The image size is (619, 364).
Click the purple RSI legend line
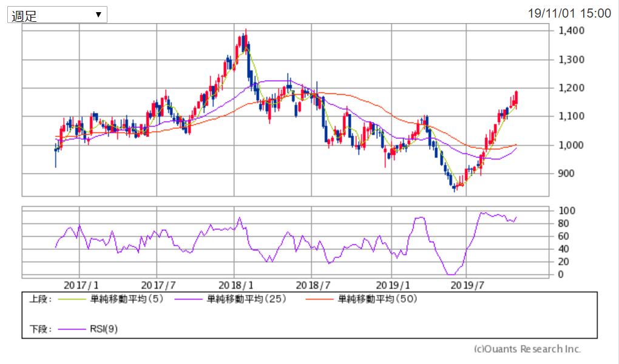click(72, 329)
